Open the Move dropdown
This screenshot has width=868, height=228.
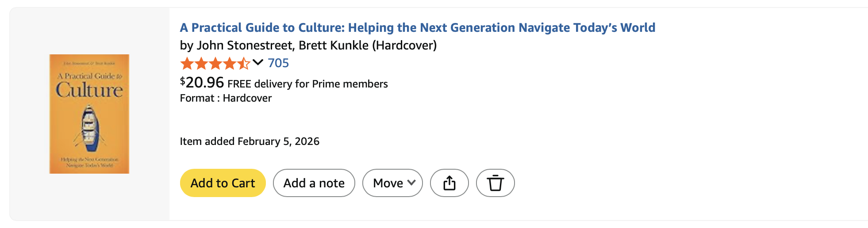coord(392,183)
